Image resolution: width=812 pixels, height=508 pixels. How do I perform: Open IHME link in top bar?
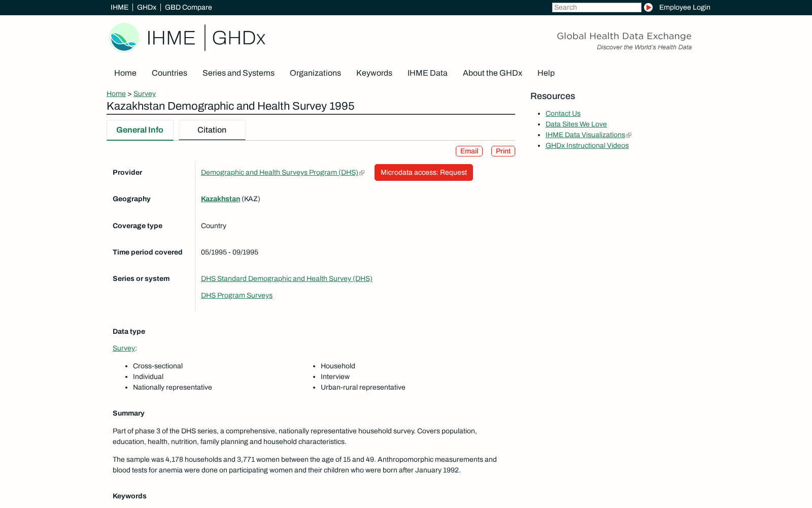119,7
